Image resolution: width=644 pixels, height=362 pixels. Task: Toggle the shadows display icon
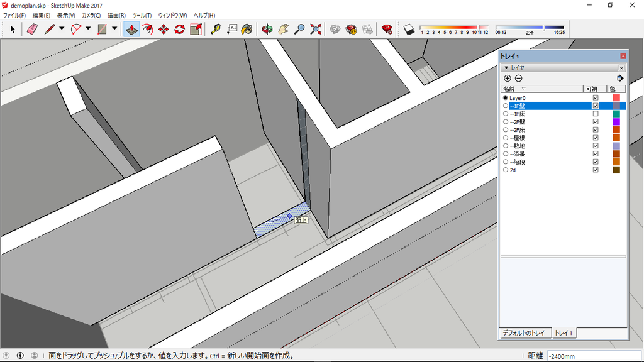click(409, 29)
